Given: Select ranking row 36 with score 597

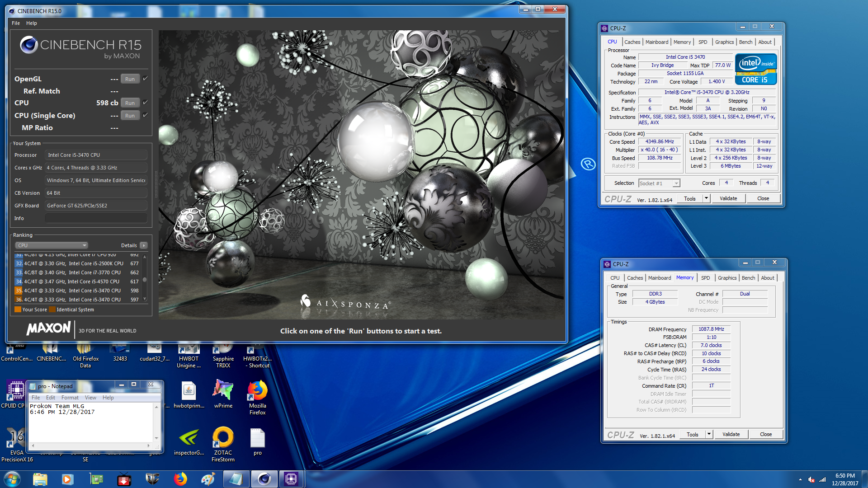Looking at the screenshot, I should [78, 300].
